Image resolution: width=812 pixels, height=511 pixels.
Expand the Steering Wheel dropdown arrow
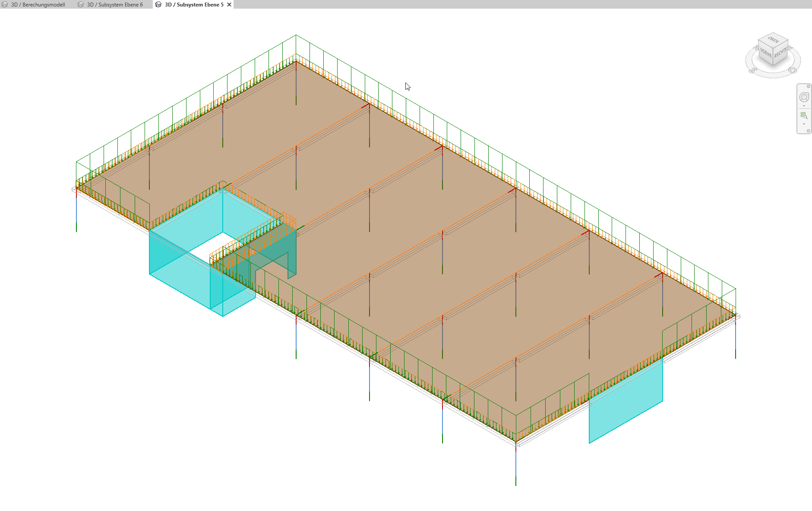pyautogui.click(x=804, y=106)
